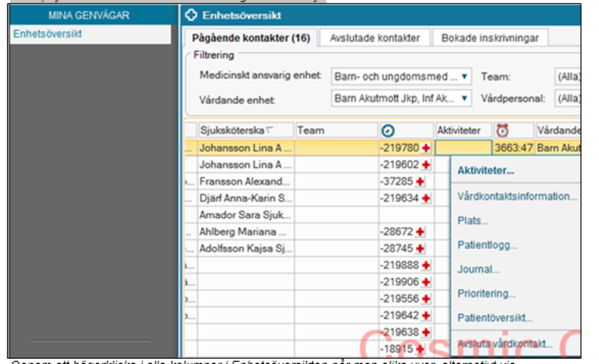This screenshot has width=599, height=364.
Task: Click the clock icon column header
Action: coord(388,130)
